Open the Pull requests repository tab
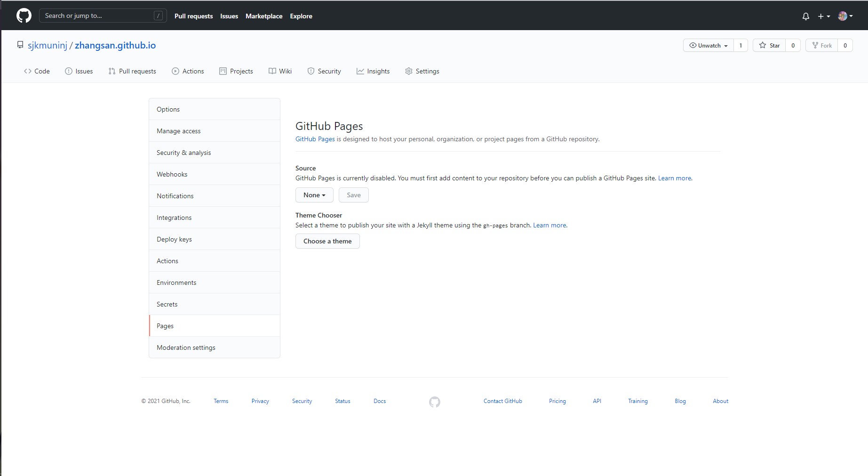 click(x=132, y=71)
